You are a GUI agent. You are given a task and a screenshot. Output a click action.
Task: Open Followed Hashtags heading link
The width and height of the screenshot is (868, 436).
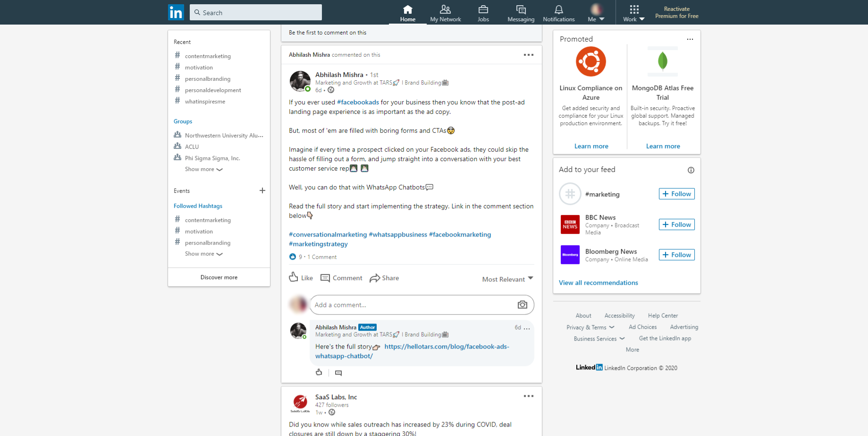[198, 206]
